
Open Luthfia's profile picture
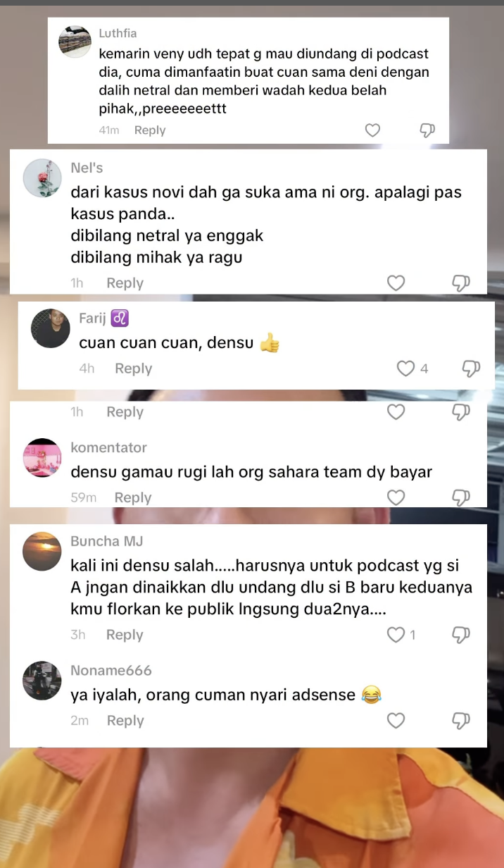point(75,42)
